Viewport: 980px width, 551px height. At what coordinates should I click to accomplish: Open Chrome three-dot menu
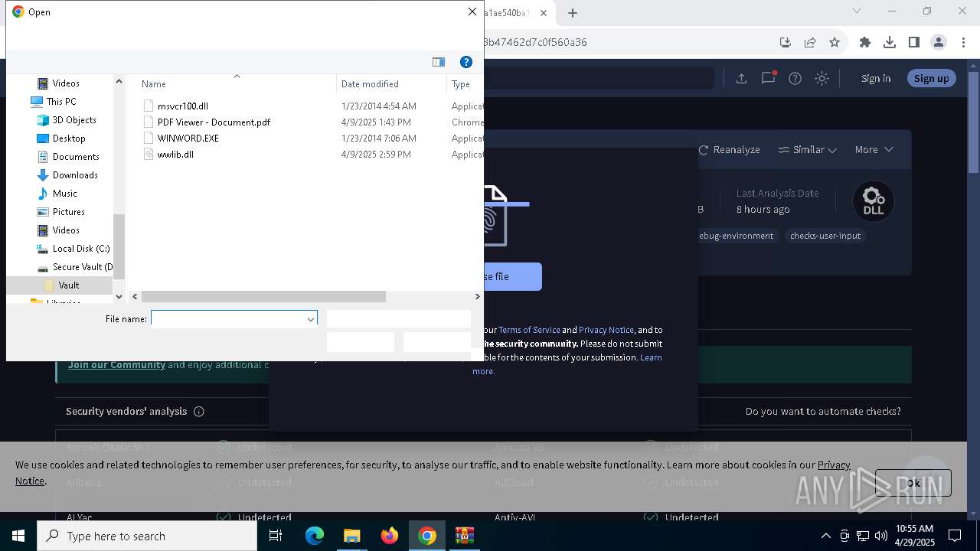[x=963, y=42]
